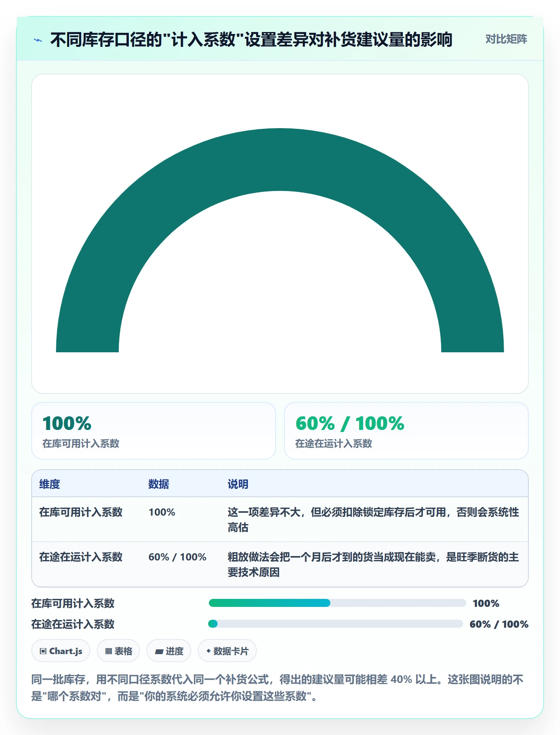Click explanation text starting 粗放做法会把一个月后
The height and width of the screenshot is (735, 560).
click(x=373, y=564)
